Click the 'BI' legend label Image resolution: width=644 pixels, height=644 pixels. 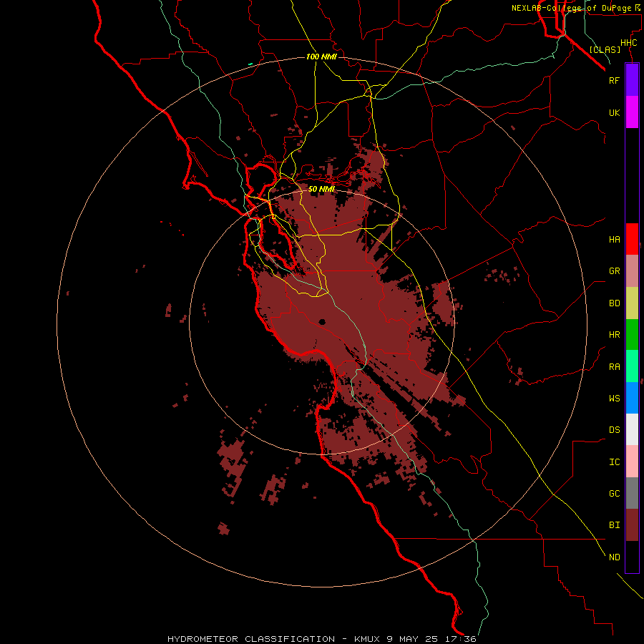coord(614,525)
